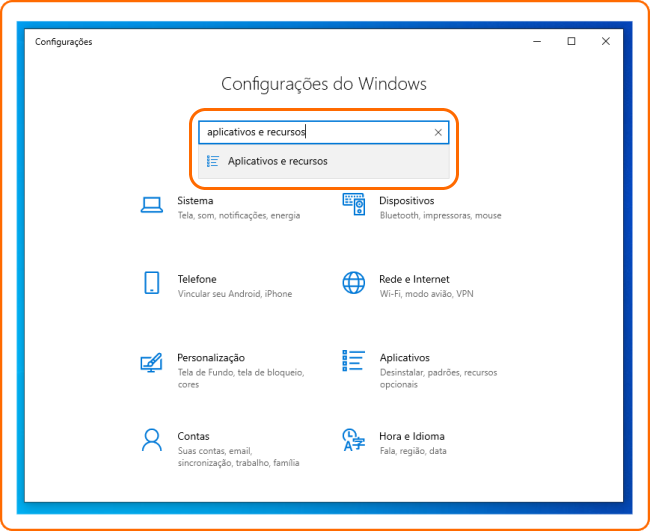This screenshot has width=650, height=531.
Task: Click the Personalização paintbrush icon
Action: click(x=151, y=362)
